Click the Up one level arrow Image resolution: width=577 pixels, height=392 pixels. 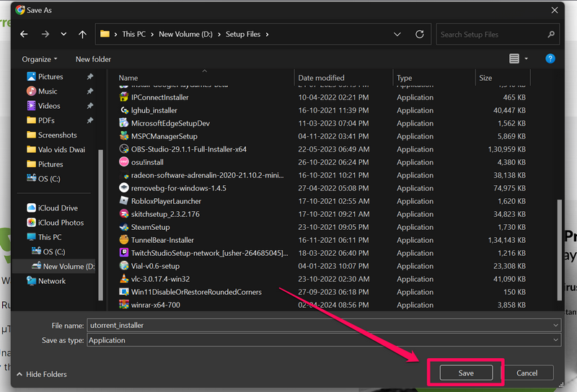point(82,34)
